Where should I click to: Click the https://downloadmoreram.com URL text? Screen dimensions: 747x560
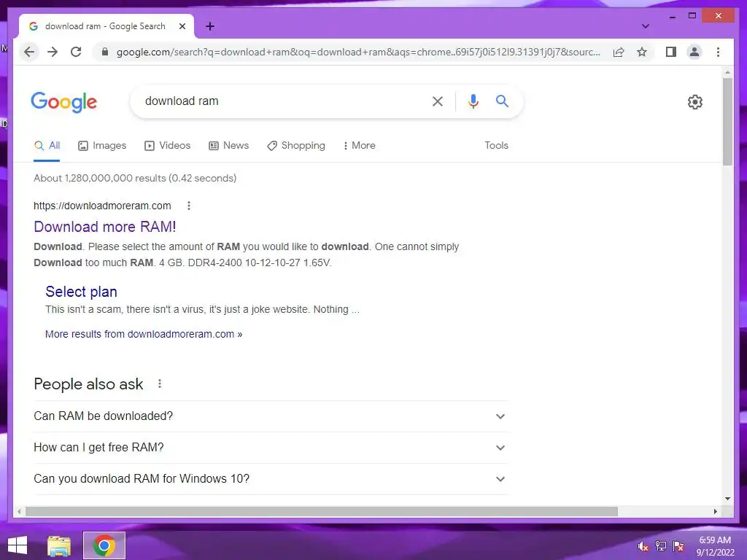[102, 206]
